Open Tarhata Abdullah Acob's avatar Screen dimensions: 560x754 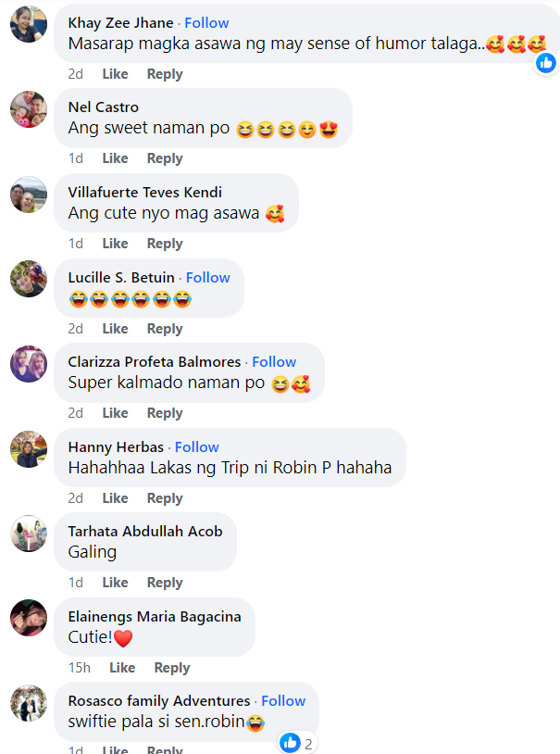(x=29, y=534)
